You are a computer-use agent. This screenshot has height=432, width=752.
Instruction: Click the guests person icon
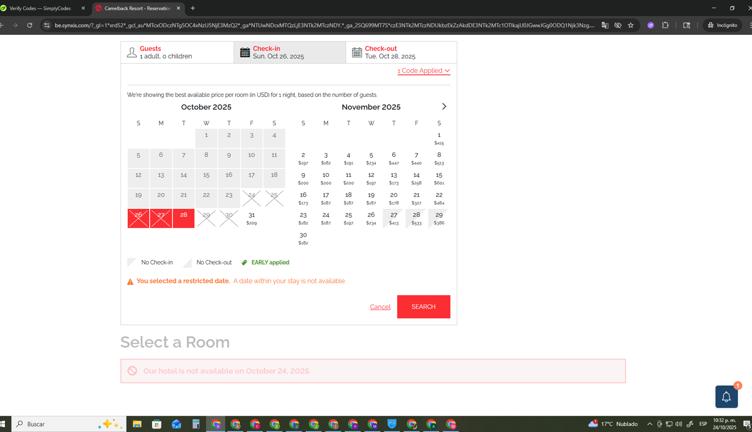[132, 53]
